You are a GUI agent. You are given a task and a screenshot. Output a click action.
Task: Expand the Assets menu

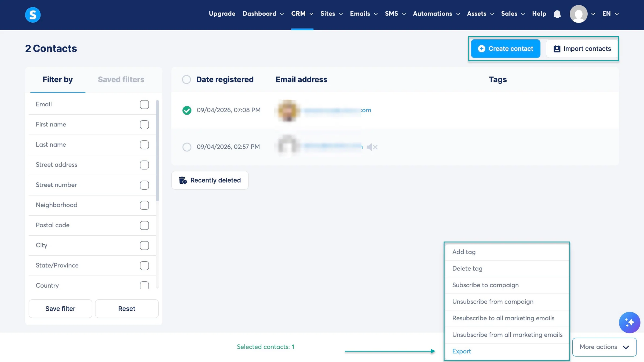(480, 13)
